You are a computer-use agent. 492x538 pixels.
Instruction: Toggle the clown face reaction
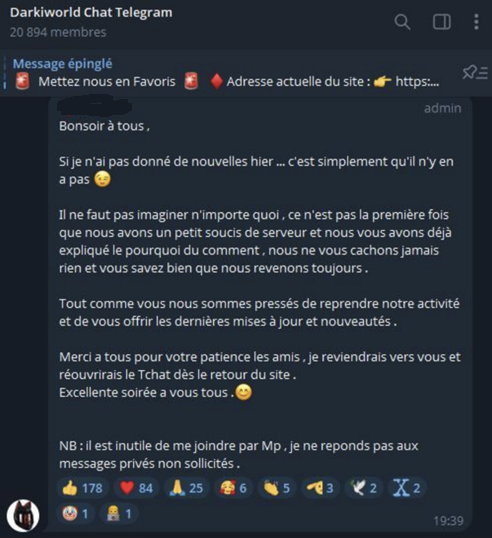point(75,514)
